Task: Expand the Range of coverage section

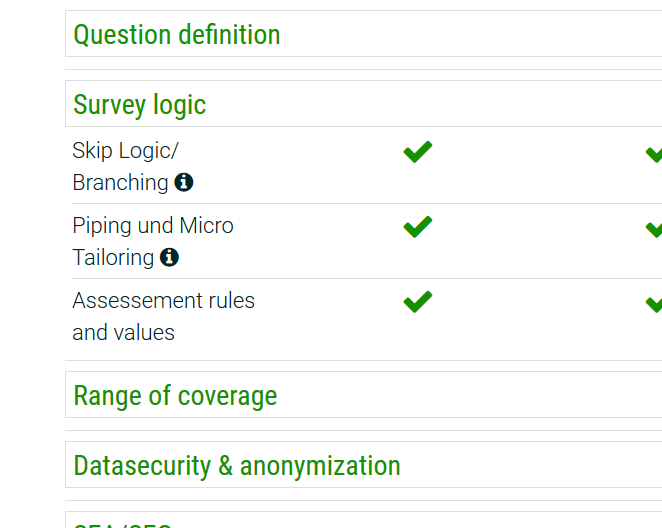Action: coord(175,396)
